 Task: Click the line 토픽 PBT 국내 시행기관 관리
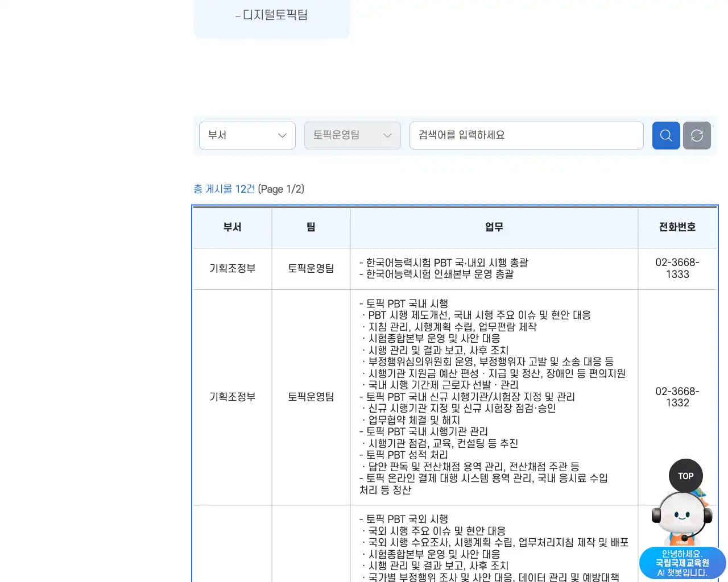(x=424, y=431)
